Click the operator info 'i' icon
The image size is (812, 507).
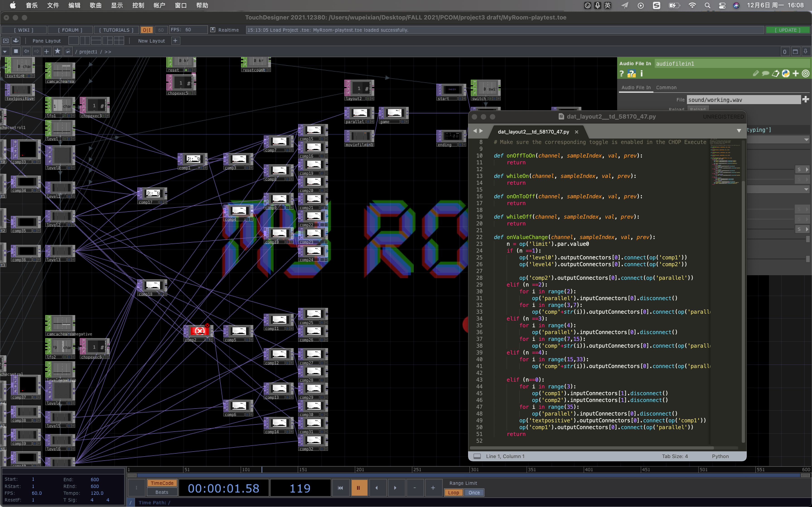(641, 74)
